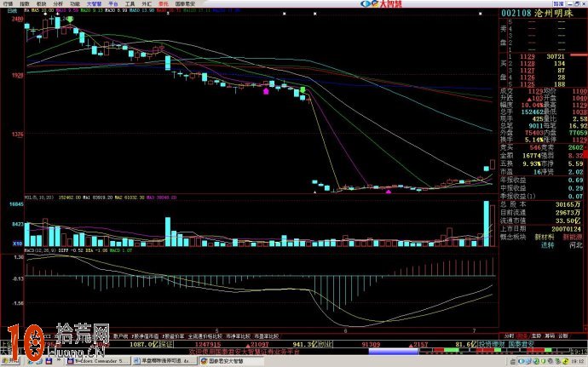This screenshot has width=588, height=367.
Task: Open the 大智慧 menu
Action: 94,3
